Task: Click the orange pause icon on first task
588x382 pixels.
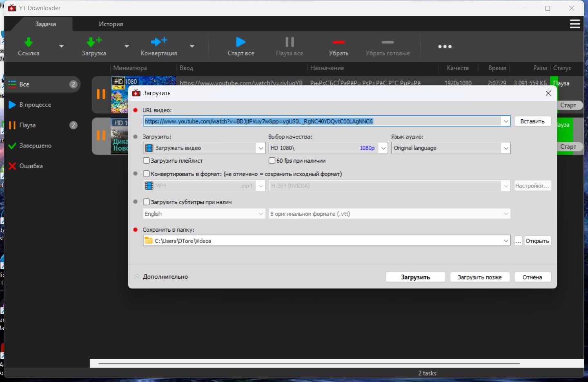Action: coord(101,94)
